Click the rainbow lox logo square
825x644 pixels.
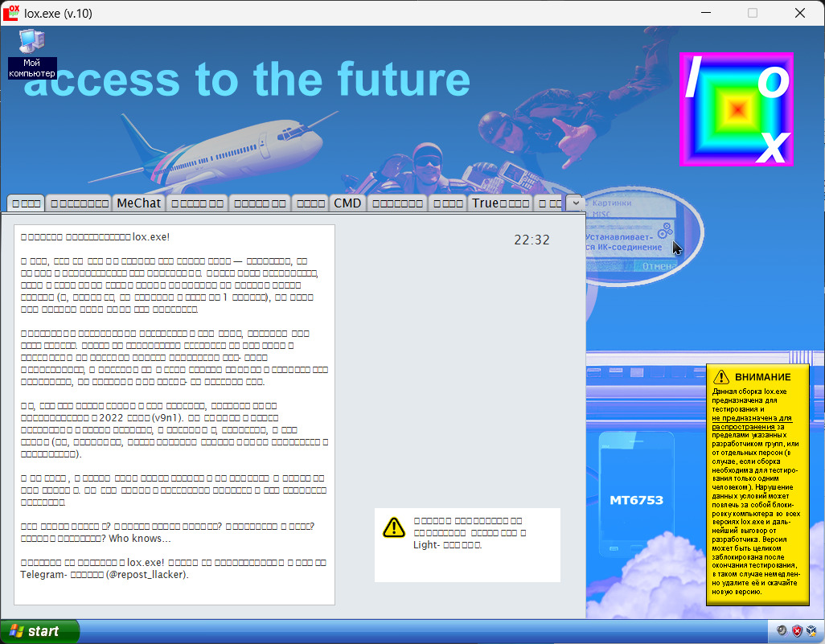click(736, 109)
